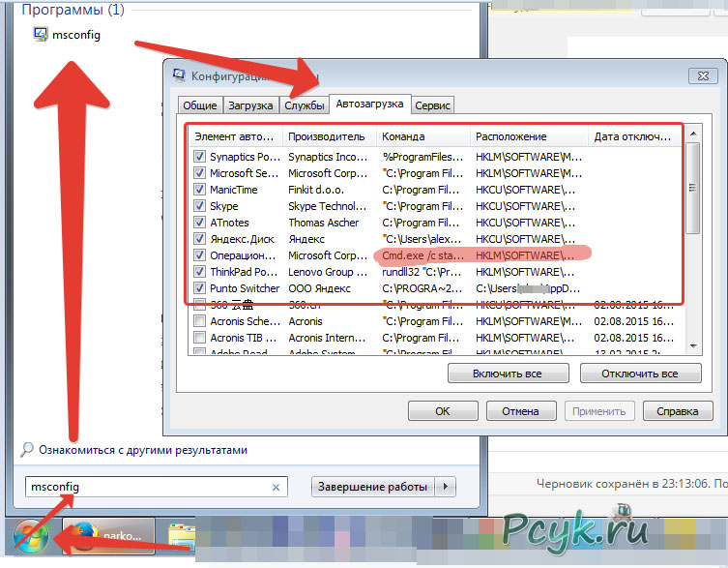Switch to the Загрузка tab
Viewport: 728px width, 568px height.
click(250, 105)
